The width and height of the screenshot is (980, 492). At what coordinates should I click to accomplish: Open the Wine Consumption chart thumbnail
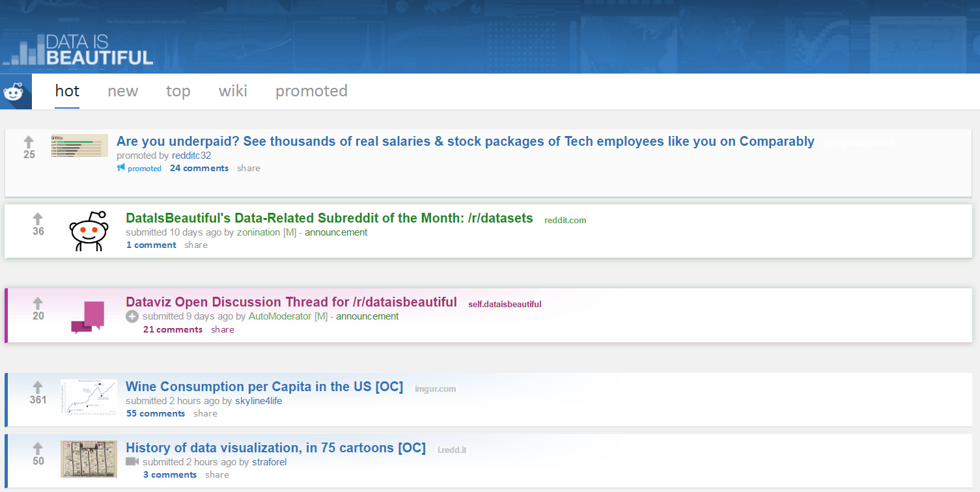[89, 397]
